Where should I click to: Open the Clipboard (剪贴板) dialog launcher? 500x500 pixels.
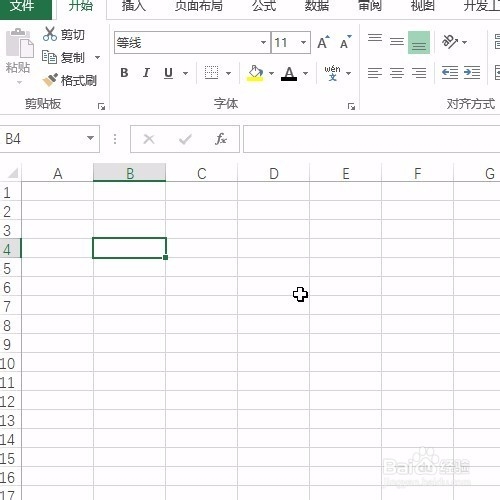(x=101, y=106)
